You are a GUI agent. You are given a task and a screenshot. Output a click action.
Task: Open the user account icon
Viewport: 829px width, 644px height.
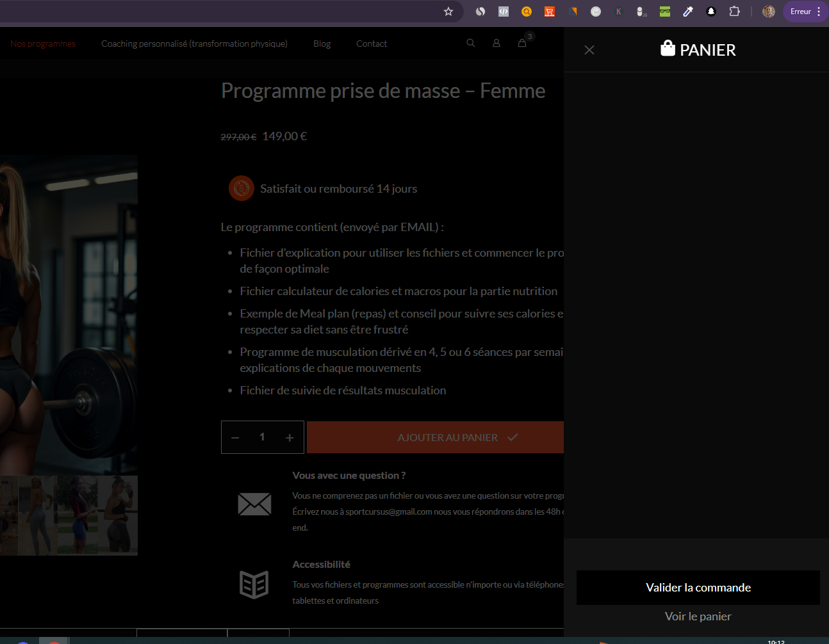click(x=497, y=44)
